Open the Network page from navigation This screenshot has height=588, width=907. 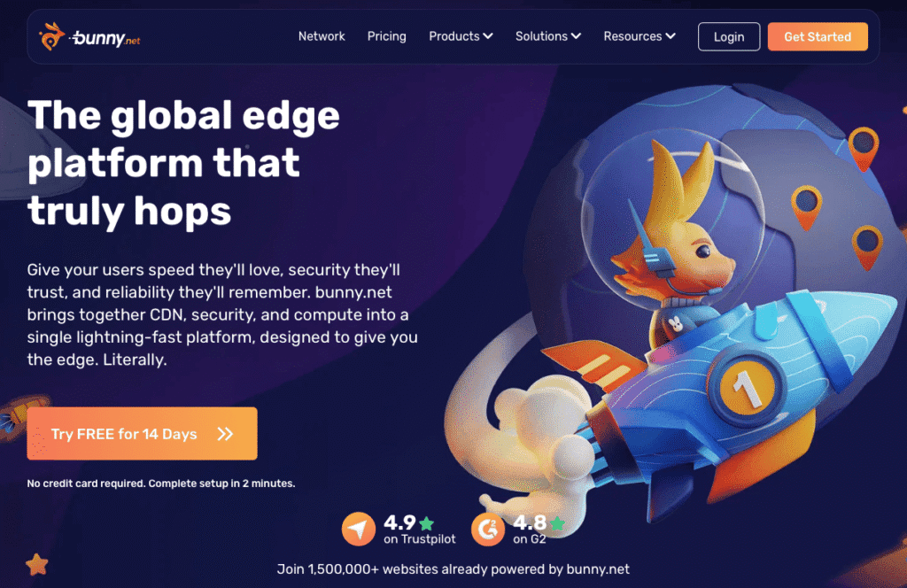coord(322,36)
